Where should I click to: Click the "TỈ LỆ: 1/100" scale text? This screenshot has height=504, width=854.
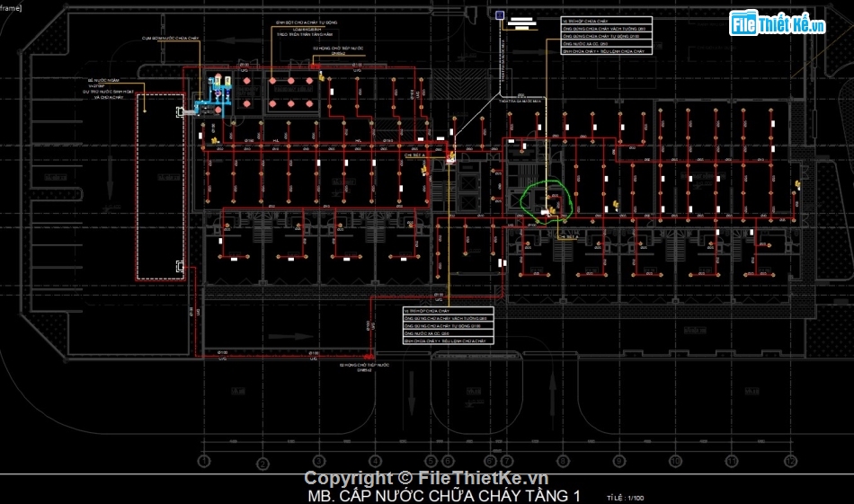626,497
